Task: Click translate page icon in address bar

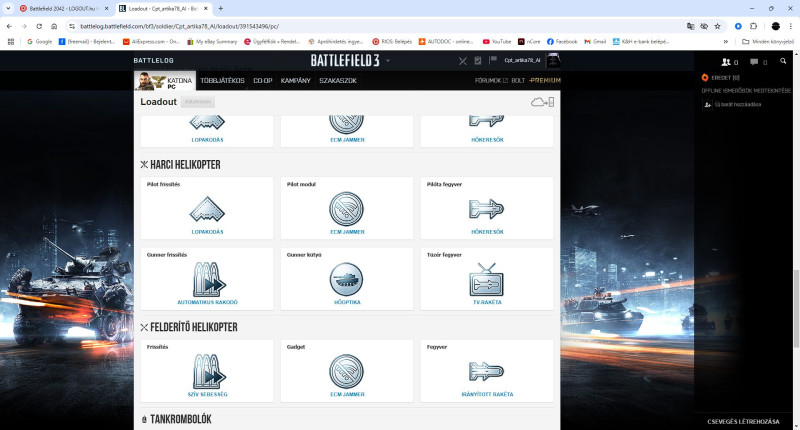Action: [690, 26]
